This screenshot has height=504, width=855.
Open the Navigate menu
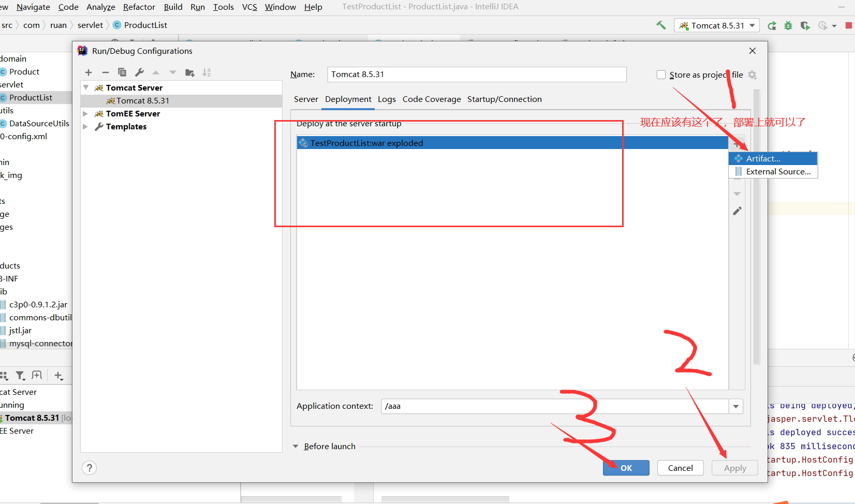click(33, 7)
